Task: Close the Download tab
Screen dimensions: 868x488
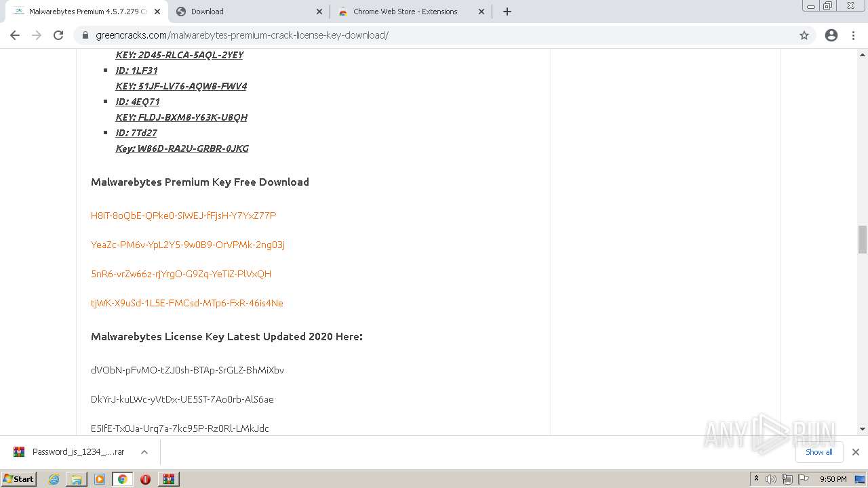Action: pyautogui.click(x=319, y=12)
